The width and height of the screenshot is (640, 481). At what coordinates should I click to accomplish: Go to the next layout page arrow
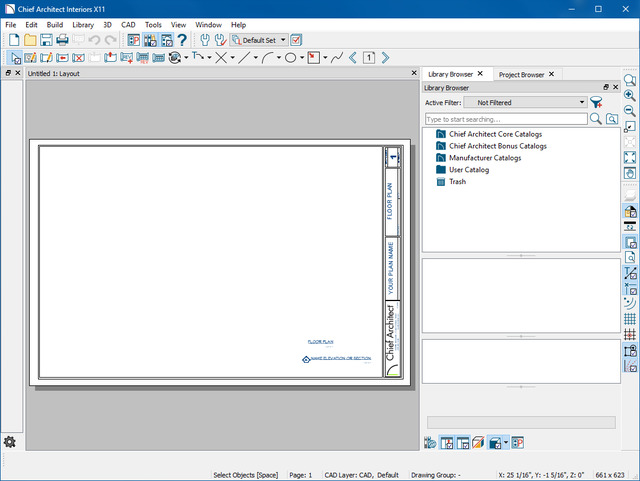385,58
